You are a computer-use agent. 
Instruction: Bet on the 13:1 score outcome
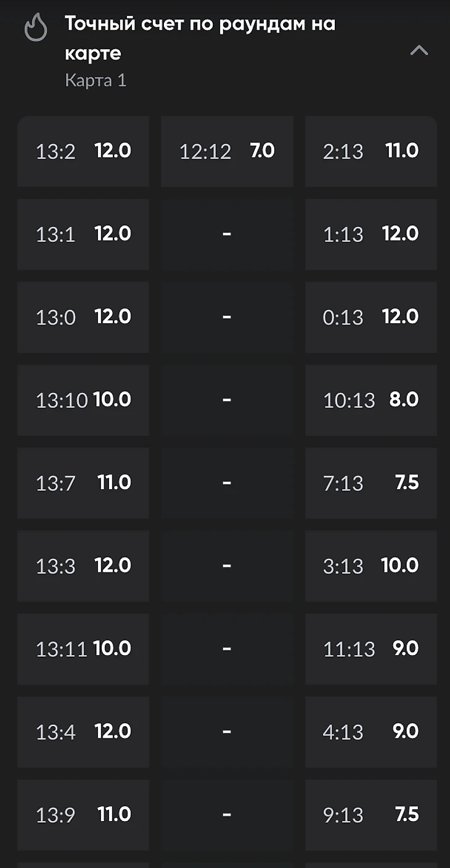point(83,234)
